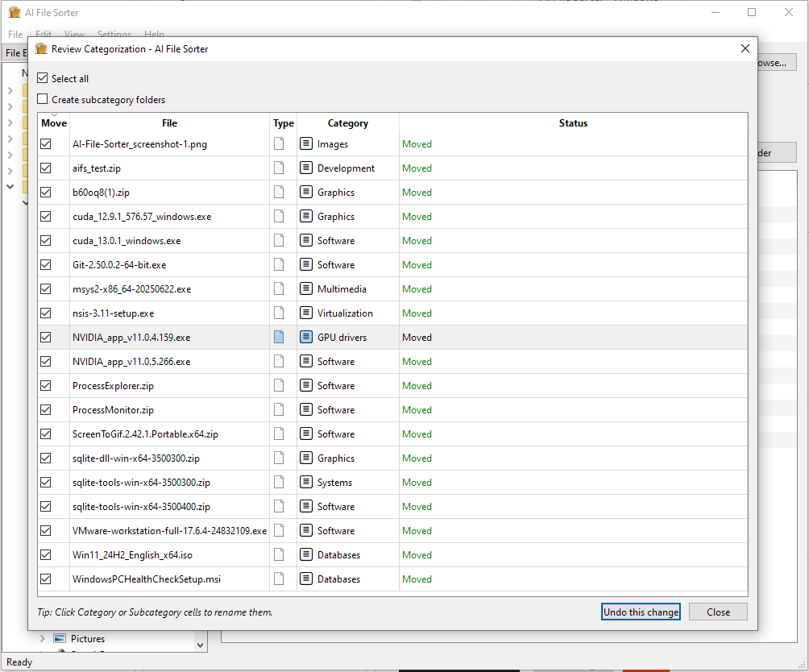Viewport: 809px width, 672px height.
Task: Sort by Category column header
Action: coord(348,123)
